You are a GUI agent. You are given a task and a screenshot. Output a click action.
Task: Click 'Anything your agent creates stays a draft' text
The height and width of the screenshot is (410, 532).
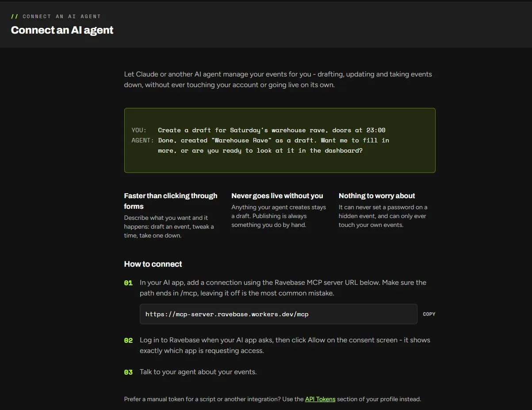[279, 216]
